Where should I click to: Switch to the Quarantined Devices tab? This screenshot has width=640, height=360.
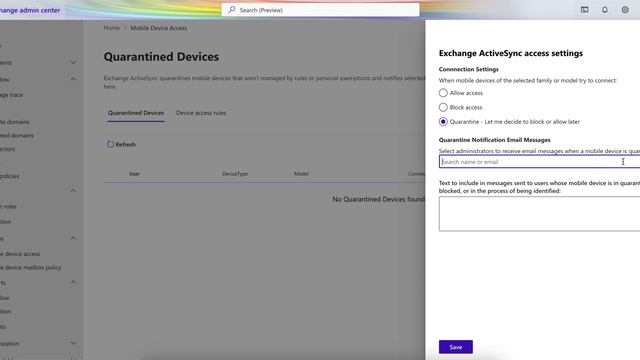click(x=136, y=113)
